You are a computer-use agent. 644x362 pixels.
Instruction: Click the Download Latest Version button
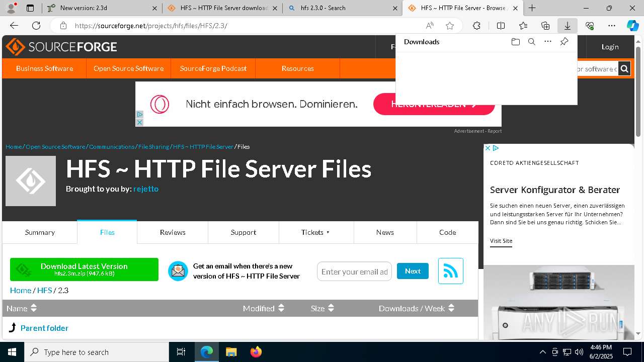[84, 269]
